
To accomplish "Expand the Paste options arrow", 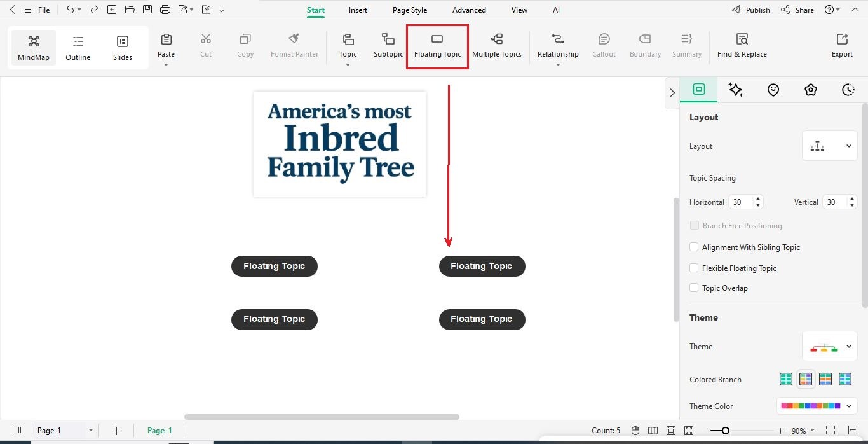I will [x=166, y=65].
